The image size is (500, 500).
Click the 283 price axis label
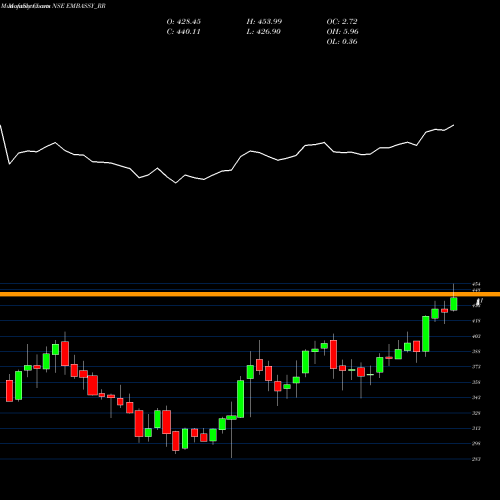(476, 459)
